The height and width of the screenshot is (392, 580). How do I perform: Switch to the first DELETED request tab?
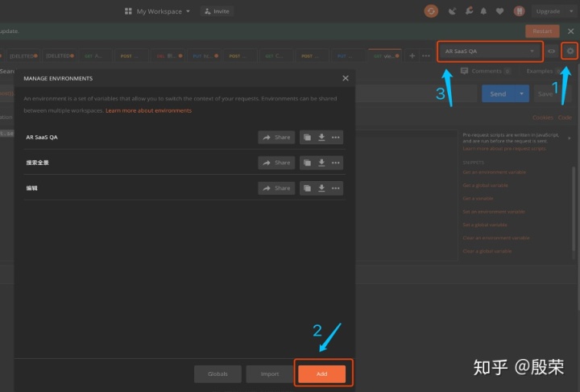(x=23, y=56)
